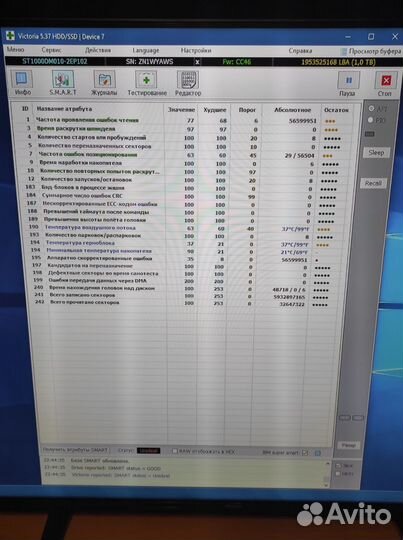Select the Ошибки передачи данных через DMA row
This screenshot has height=540, width=403.
184,281
